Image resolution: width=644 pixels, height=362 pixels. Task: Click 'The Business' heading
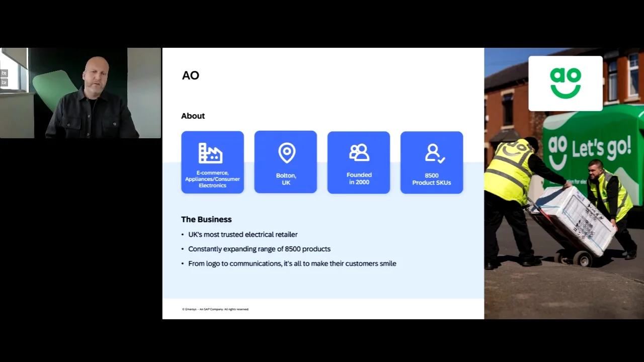coord(206,219)
